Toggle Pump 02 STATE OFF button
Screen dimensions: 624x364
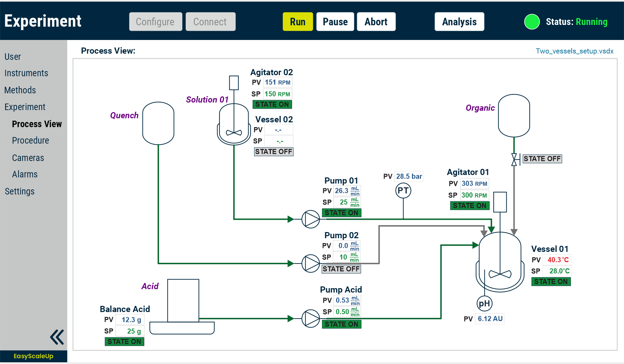tap(341, 269)
